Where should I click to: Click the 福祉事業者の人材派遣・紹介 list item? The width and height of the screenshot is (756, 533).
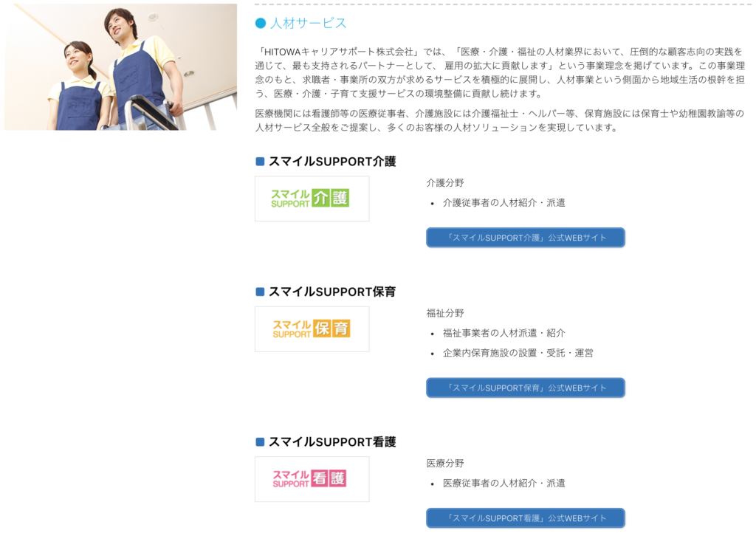(x=504, y=333)
